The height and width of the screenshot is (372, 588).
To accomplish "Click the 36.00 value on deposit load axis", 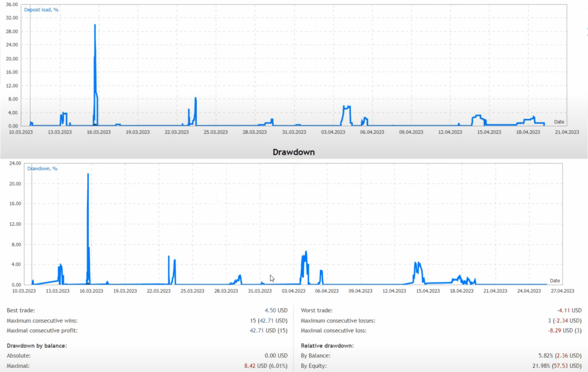I will (13, 5).
